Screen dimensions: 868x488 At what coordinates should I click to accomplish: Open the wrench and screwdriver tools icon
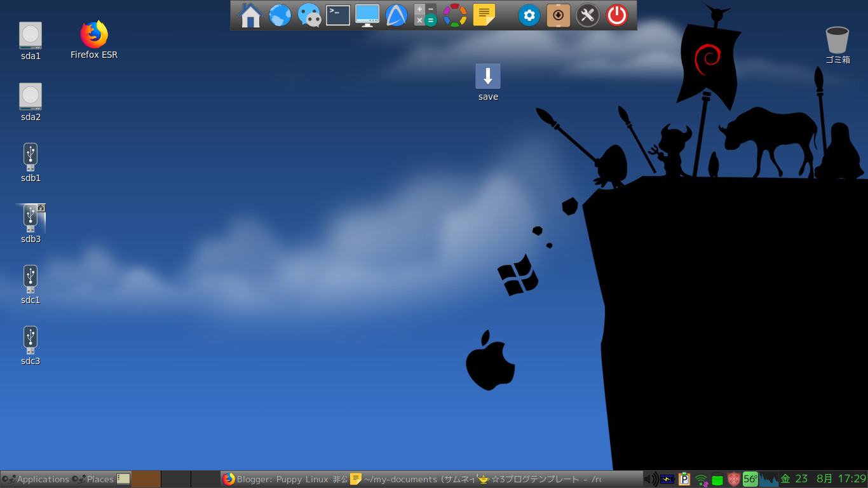[588, 15]
